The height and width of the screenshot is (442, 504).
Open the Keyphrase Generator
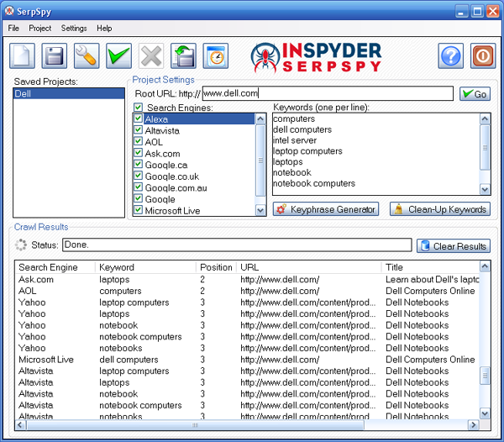tap(326, 209)
